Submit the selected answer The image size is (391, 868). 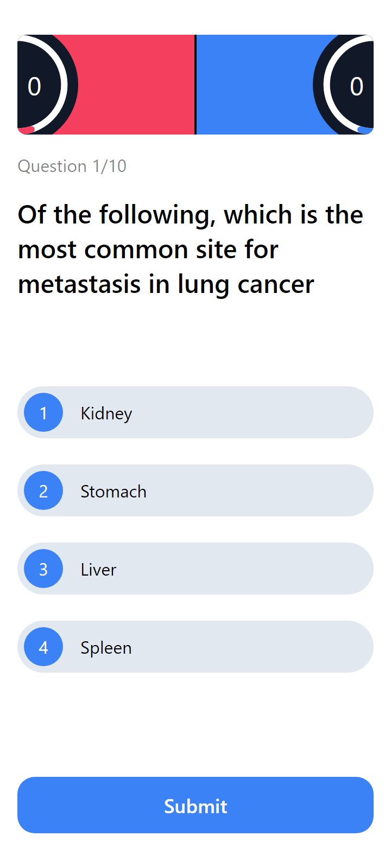pos(195,805)
